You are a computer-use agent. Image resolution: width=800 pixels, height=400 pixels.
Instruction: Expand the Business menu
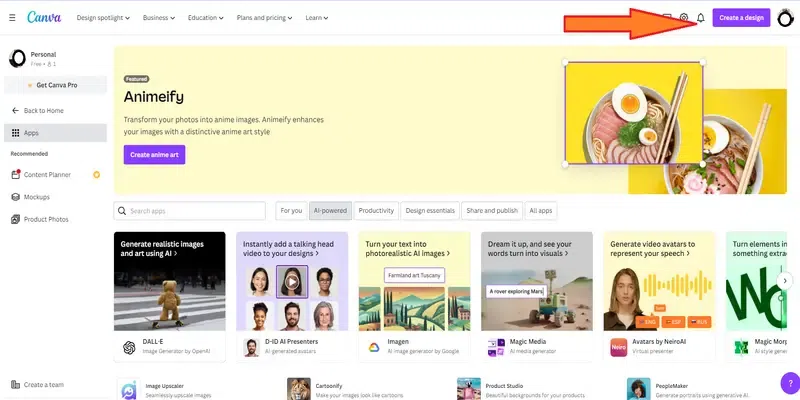[x=159, y=18]
